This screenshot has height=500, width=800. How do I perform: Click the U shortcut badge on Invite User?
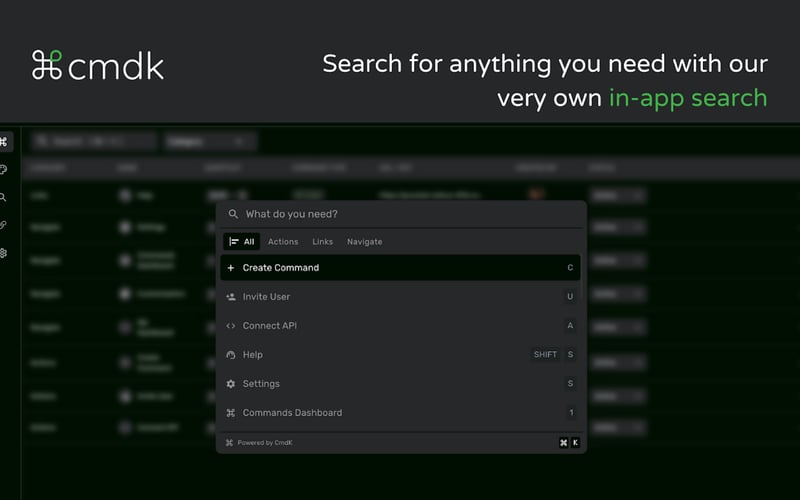pyautogui.click(x=570, y=296)
